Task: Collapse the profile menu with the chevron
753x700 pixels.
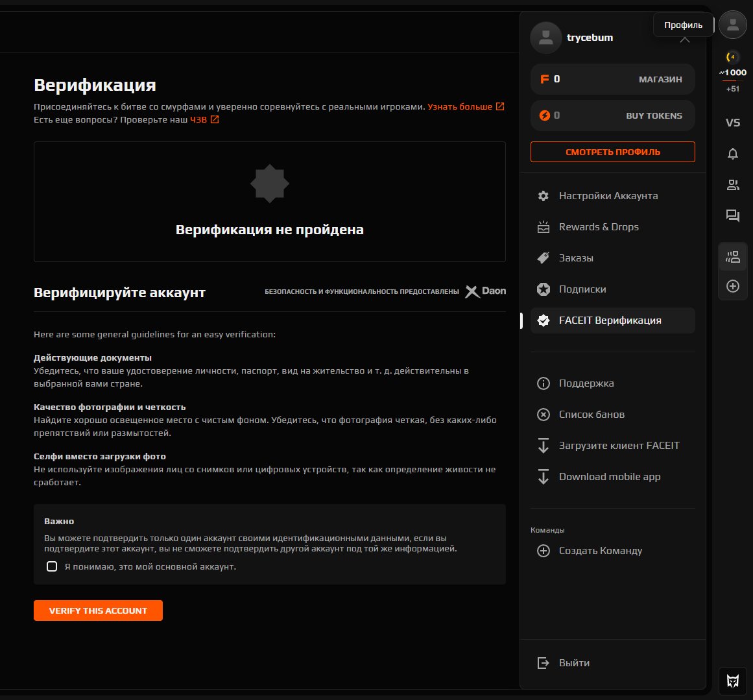Action: point(684,40)
